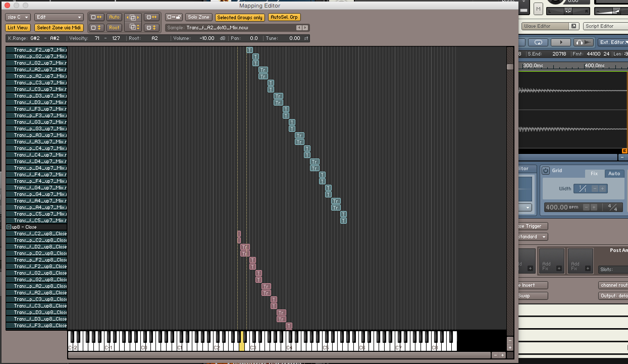Click the Wave Editor pop-out icon
Screen dimensions: 628x364
(573, 26)
